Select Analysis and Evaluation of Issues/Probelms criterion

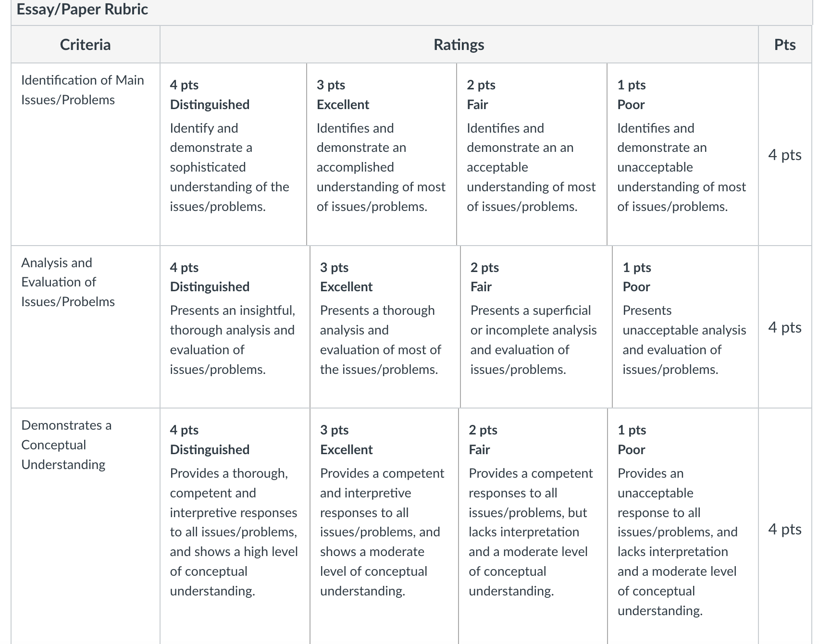[x=68, y=282]
